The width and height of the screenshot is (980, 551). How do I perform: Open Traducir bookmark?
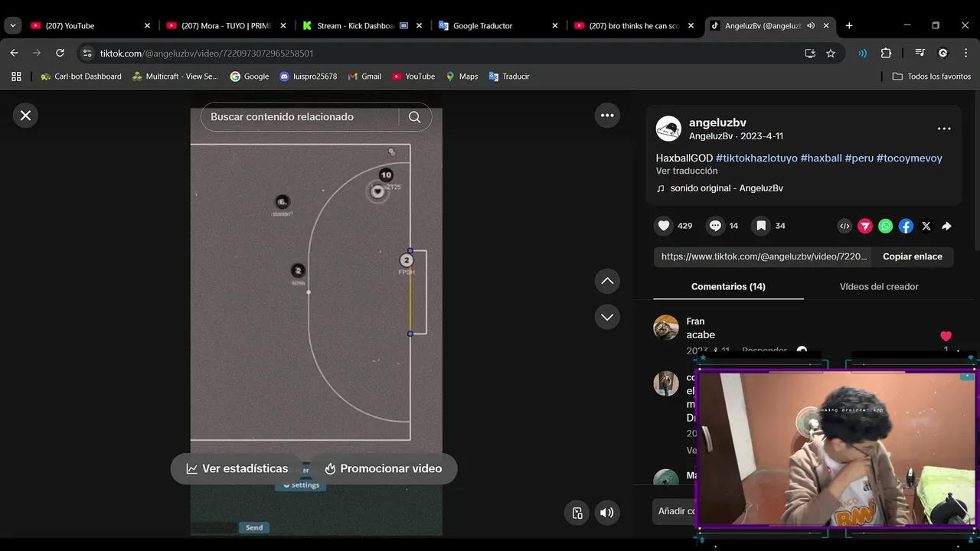tap(509, 77)
